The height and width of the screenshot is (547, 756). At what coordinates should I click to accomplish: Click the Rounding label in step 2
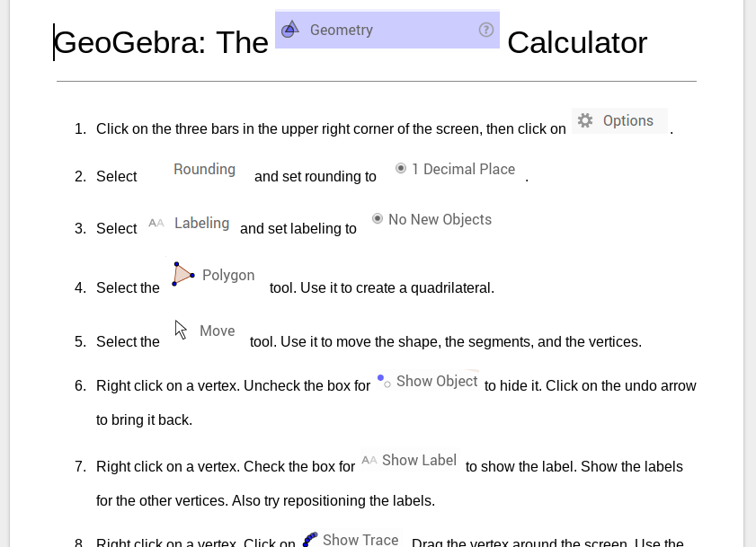204,169
